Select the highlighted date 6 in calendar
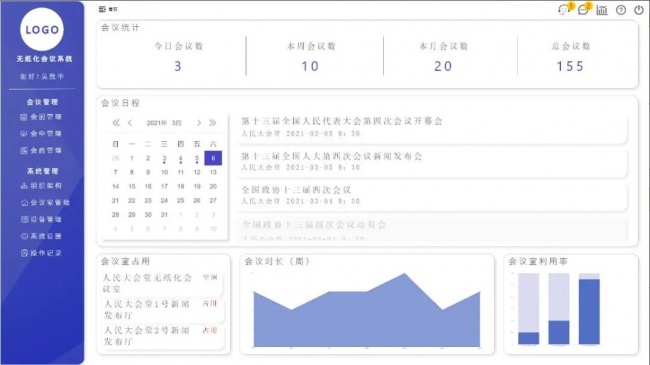Image resolution: width=650 pixels, height=365 pixels. (213, 158)
